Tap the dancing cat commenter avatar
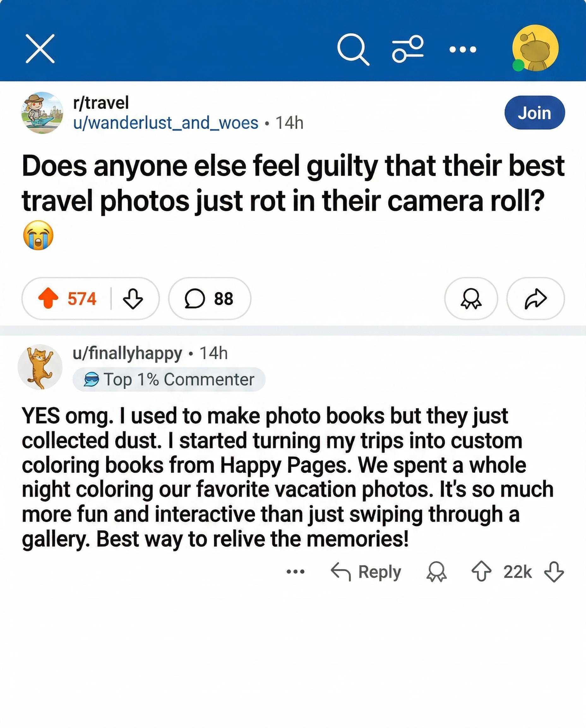 click(40, 367)
